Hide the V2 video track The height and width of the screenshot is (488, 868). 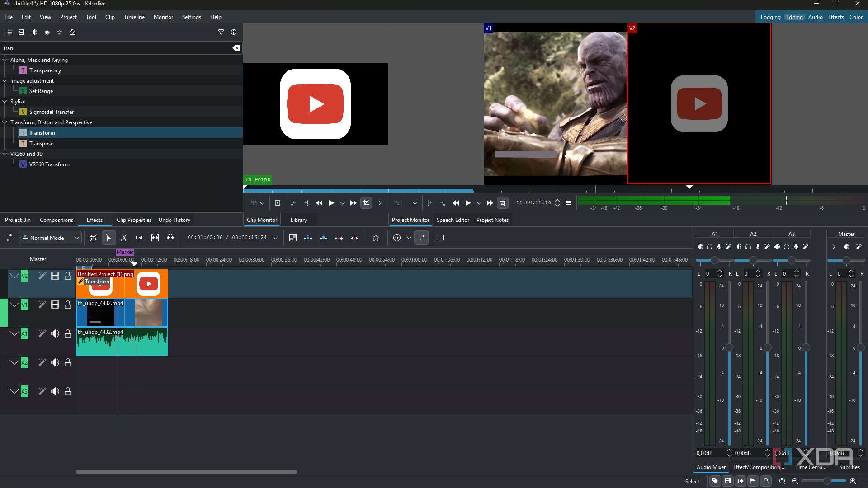pos(55,276)
